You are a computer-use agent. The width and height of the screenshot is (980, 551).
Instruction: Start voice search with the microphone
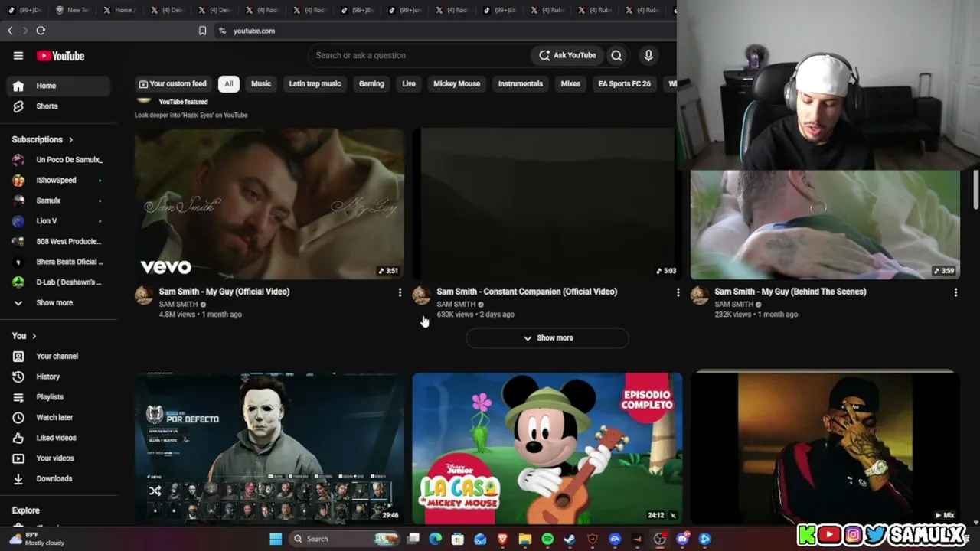(648, 55)
